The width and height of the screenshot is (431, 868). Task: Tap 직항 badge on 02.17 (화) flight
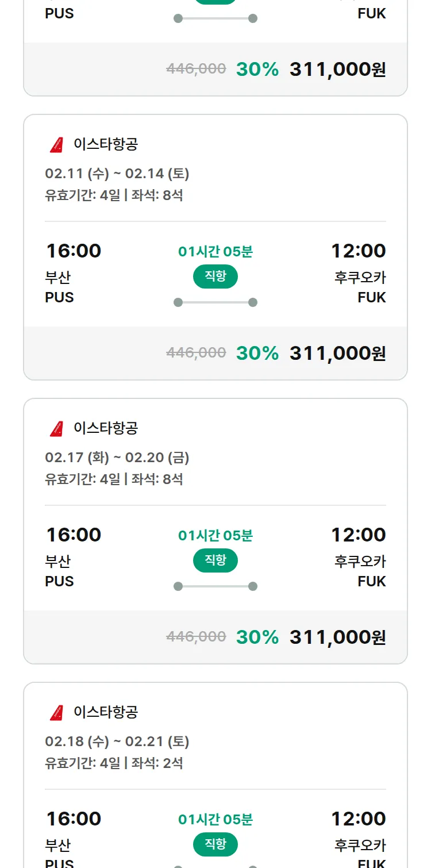[x=215, y=560]
